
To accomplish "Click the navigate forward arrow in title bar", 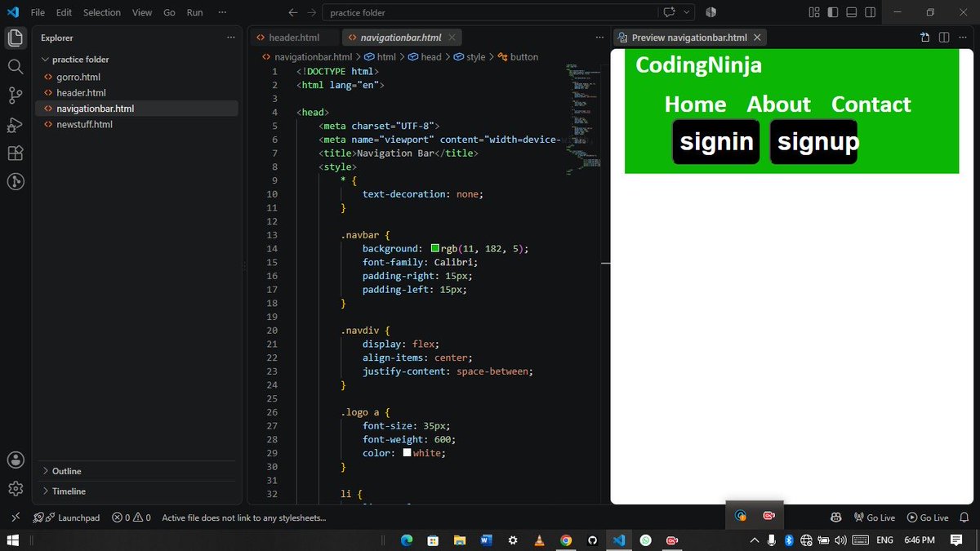I will pyautogui.click(x=311, y=12).
